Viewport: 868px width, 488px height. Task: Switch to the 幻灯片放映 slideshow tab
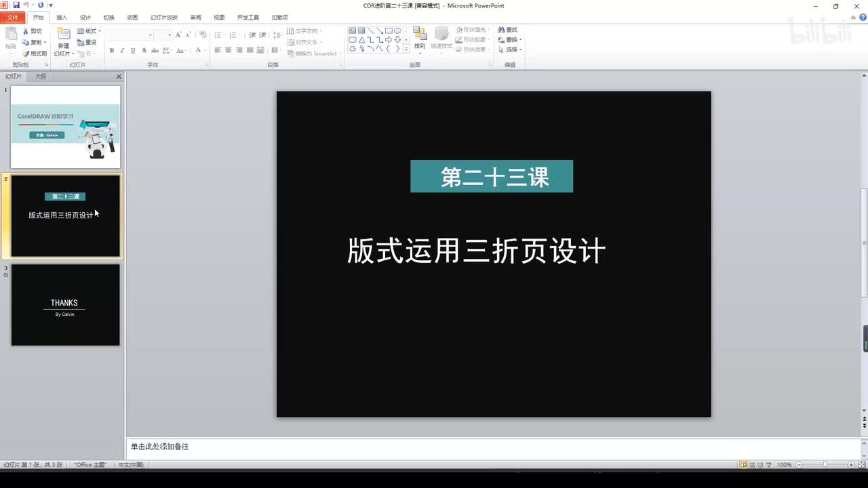[x=163, y=17]
